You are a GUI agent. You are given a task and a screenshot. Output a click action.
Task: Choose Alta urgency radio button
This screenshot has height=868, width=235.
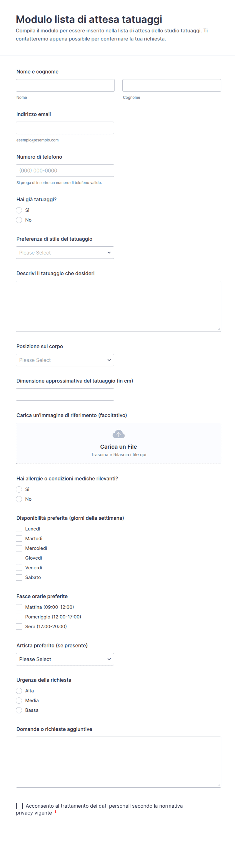(19, 691)
